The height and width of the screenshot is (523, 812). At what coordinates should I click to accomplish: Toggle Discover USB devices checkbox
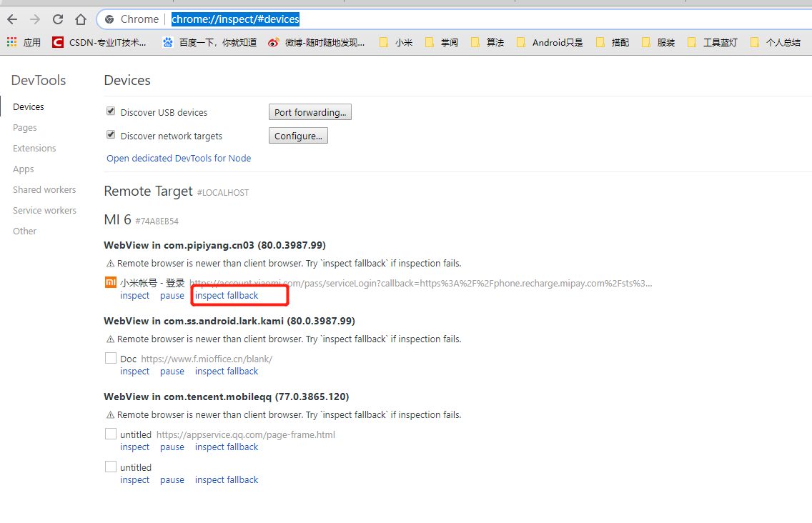coord(111,111)
